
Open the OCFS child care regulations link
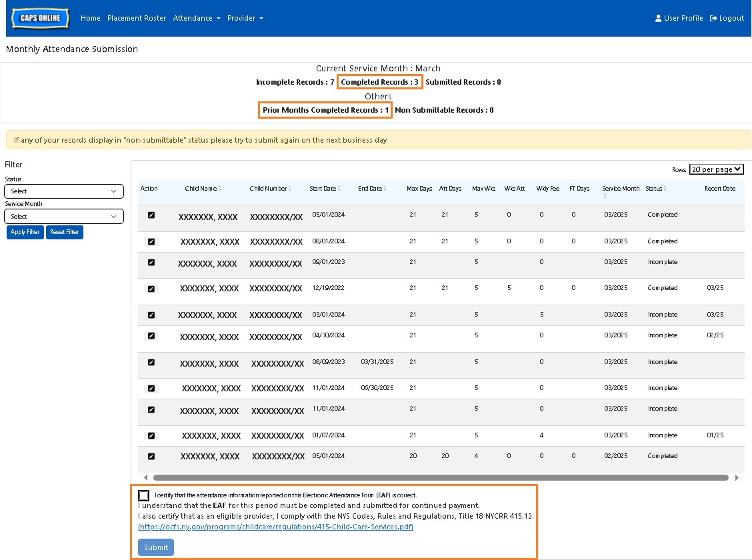(x=275, y=527)
